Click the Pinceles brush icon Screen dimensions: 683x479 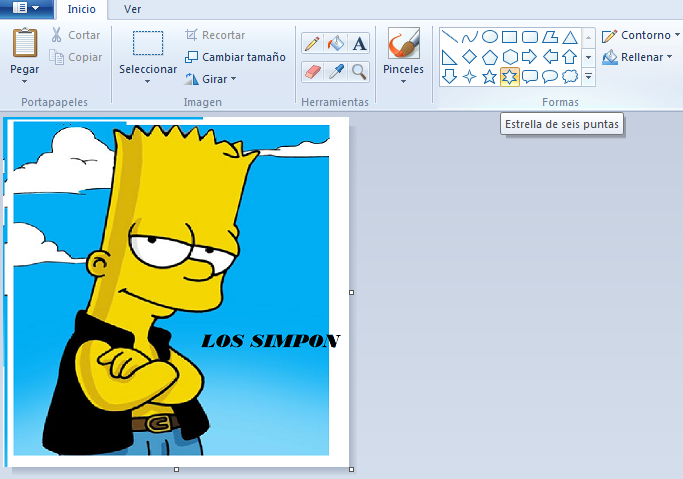point(403,45)
